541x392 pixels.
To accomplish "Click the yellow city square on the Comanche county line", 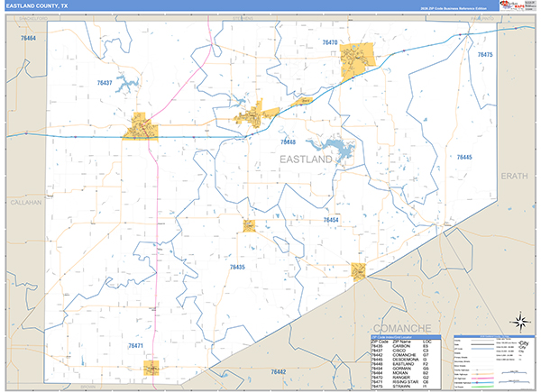I will [359, 271].
